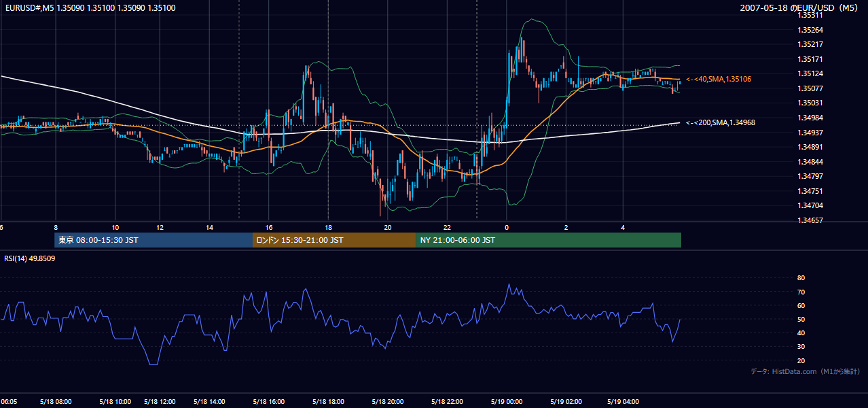Click hour tick 2 on price chart axis

coord(566,228)
